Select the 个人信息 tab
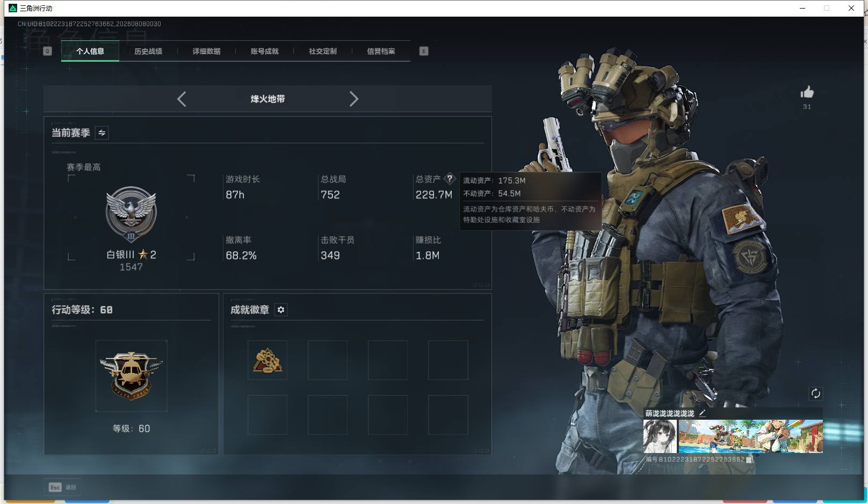 (x=90, y=52)
